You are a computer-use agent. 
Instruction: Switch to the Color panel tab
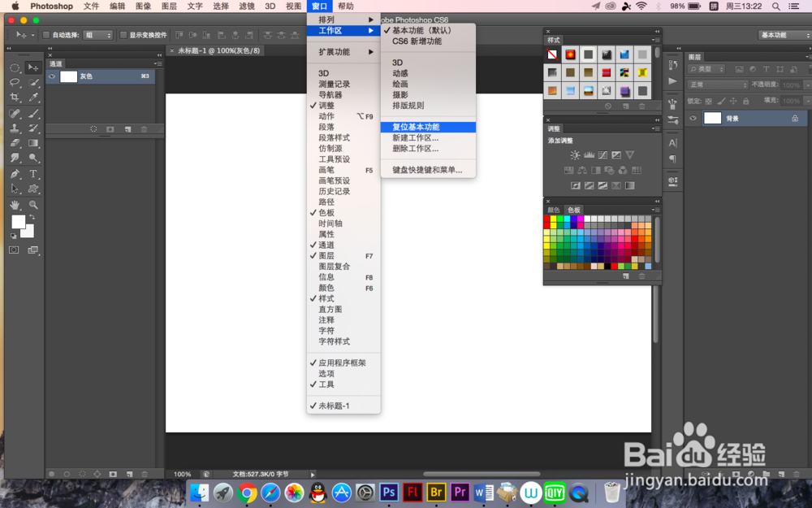click(x=554, y=210)
